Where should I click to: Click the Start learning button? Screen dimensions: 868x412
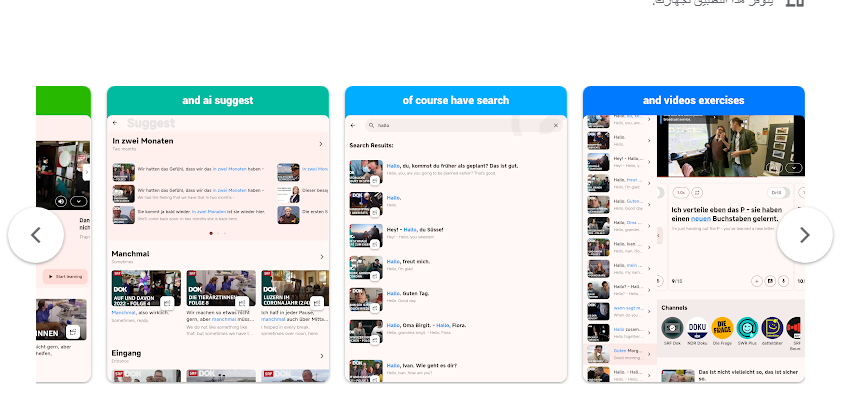[65, 276]
